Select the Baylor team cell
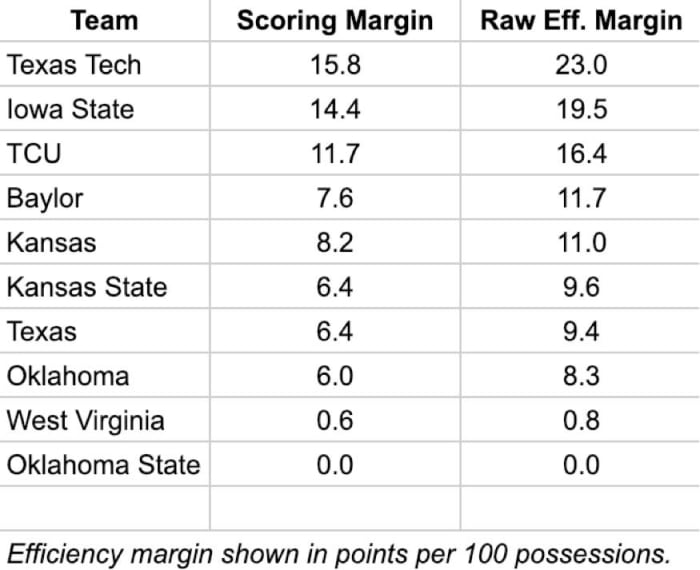Image resolution: width=700 pixels, height=570 pixels. [x=45, y=198]
